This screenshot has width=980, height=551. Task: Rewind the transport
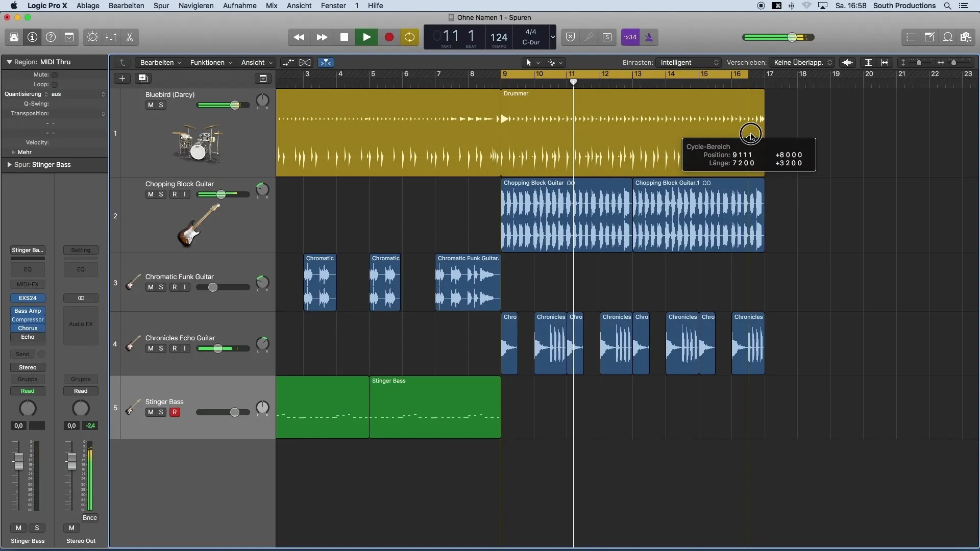299,37
